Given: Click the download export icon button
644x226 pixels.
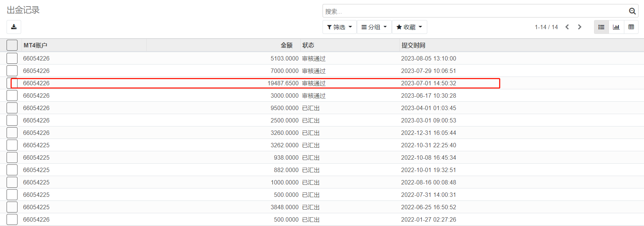Looking at the screenshot, I should coord(14,27).
